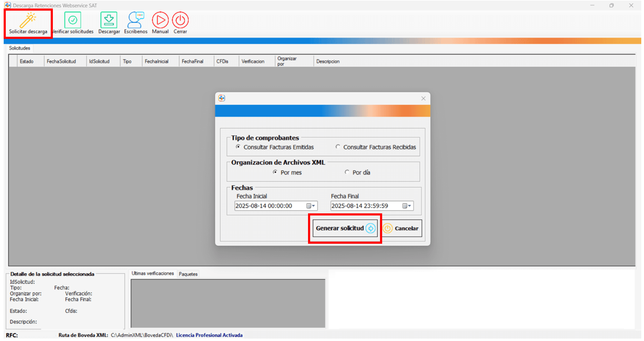Choose Por mes file organization
The image size is (644, 341).
[287, 172]
